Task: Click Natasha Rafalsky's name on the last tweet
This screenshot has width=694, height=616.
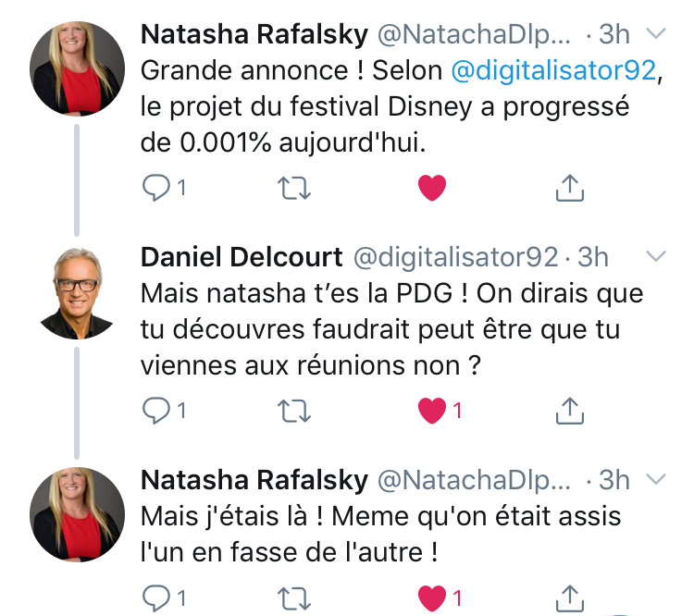Action: point(254,480)
